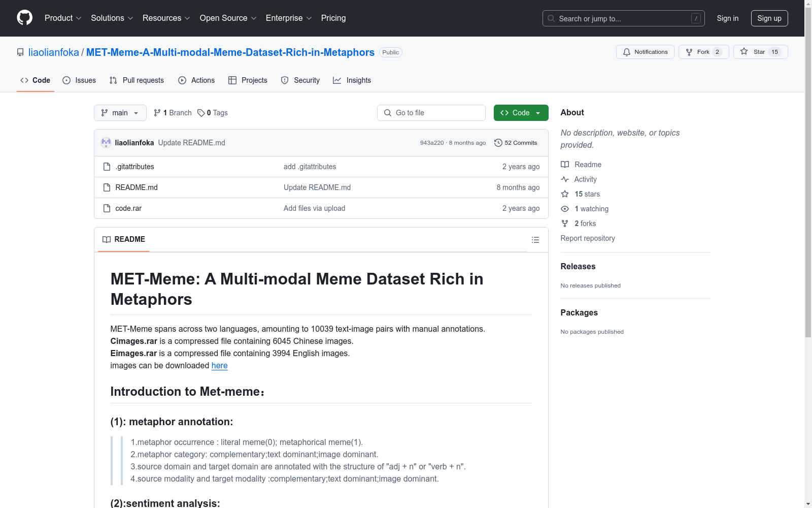Click the Notifications button

[x=645, y=52]
